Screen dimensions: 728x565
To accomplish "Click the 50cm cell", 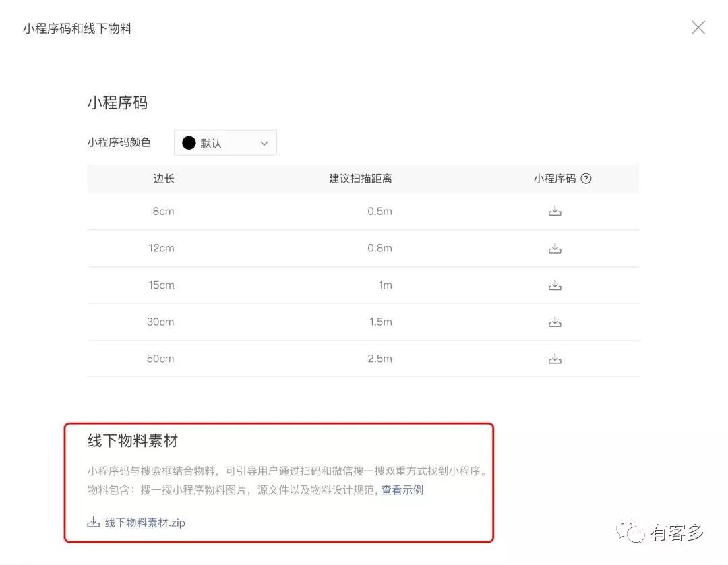I will click(x=160, y=359).
